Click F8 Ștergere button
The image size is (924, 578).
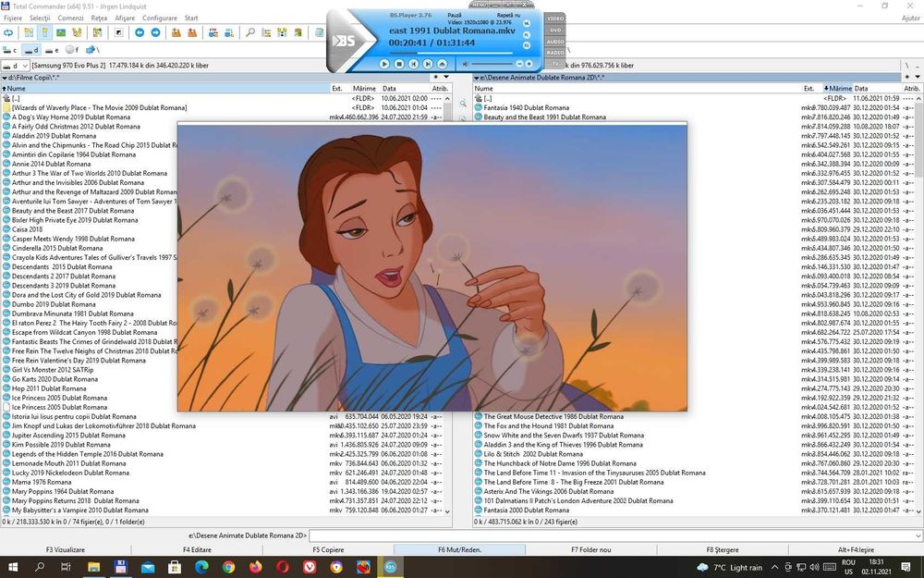coord(722,549)
